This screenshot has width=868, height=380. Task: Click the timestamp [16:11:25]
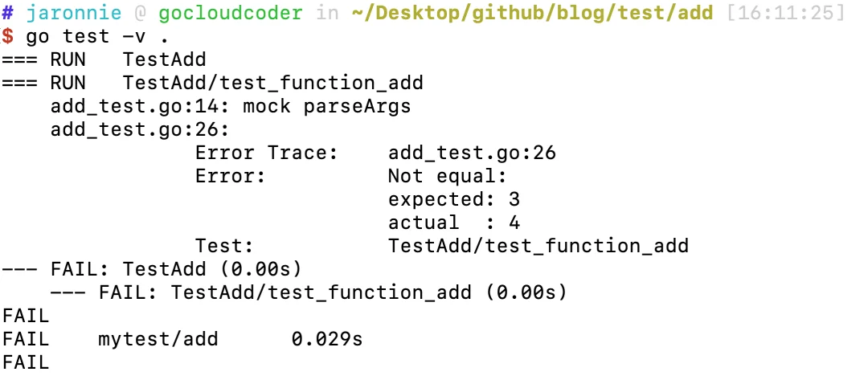click(x=785, y=13)
